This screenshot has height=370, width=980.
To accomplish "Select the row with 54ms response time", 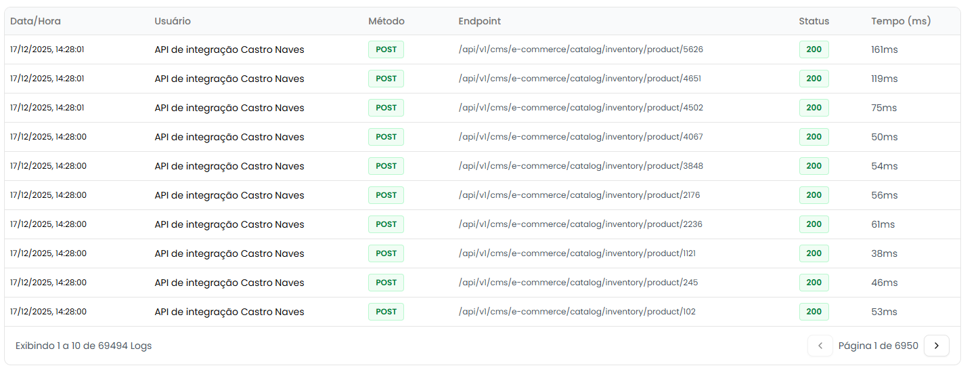I will coord(884,166).
